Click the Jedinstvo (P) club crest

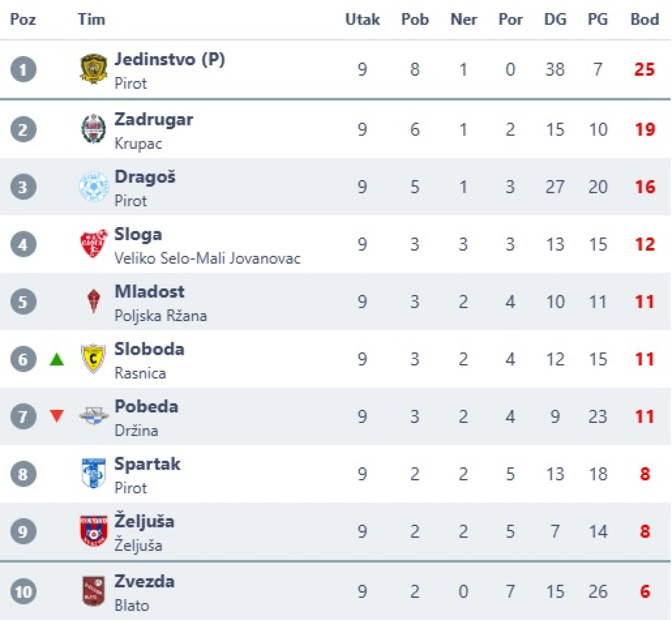tap(93, 69)
